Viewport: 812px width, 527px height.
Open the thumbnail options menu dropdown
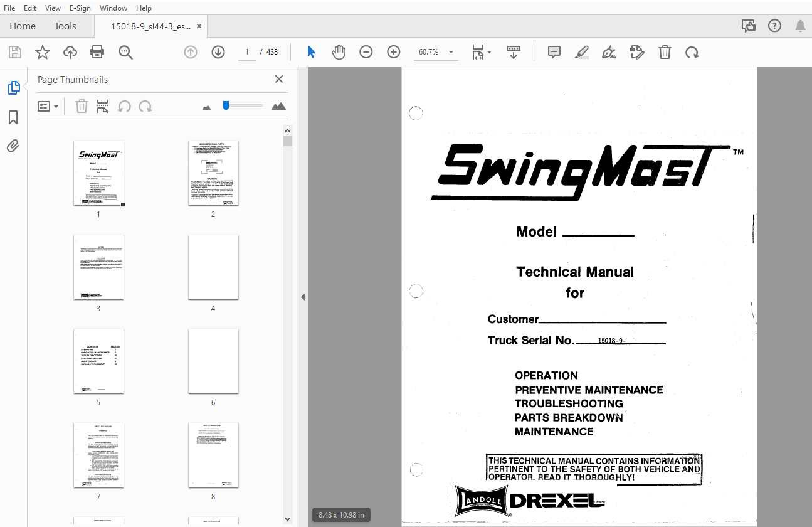(x=48, y=106)
